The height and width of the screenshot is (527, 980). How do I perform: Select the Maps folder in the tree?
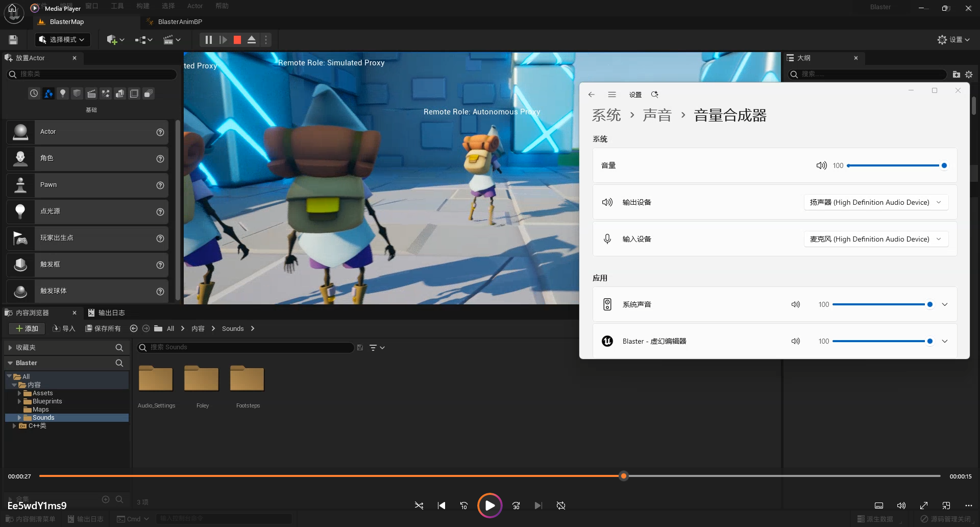pos(40,410)
